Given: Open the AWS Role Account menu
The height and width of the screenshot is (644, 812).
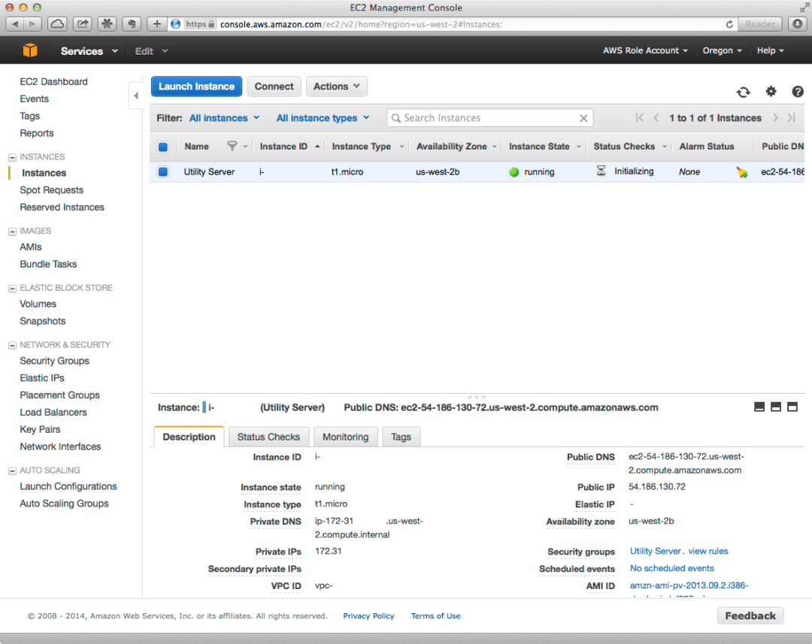Looking at the screenshot, I should click(x=645, y=51).
